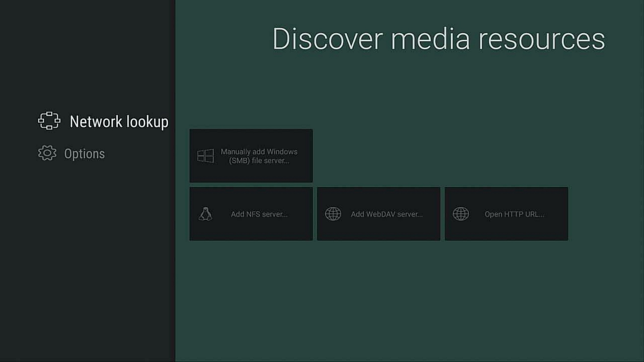Click the globe icon on WebDAV tile
Viewport: 644px width, 362px height.
(333, 214)
